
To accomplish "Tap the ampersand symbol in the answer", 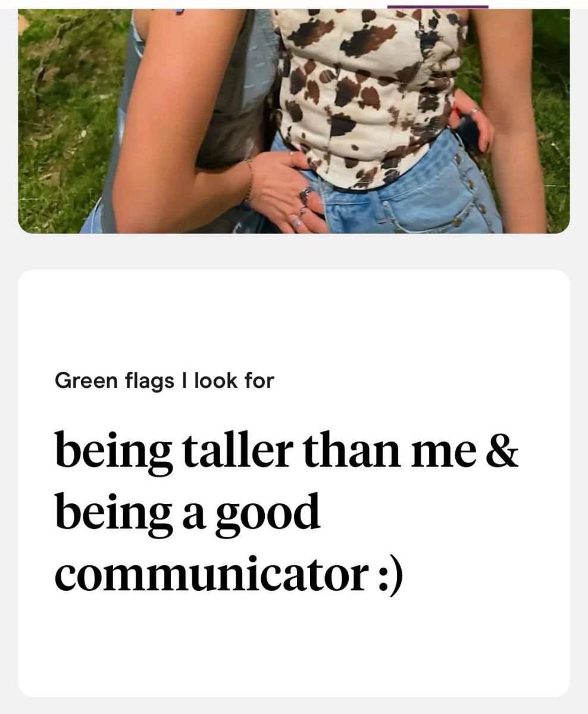I will [x=503, y=450].
